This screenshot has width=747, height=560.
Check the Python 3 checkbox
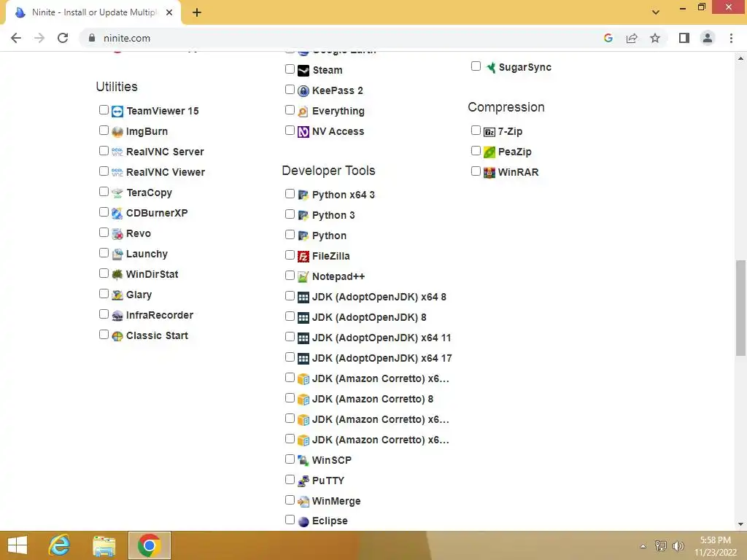290,214
